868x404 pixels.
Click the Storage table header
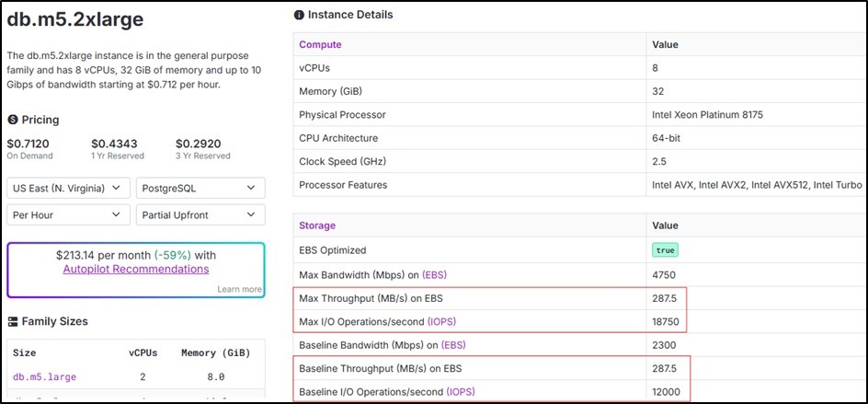317,225
